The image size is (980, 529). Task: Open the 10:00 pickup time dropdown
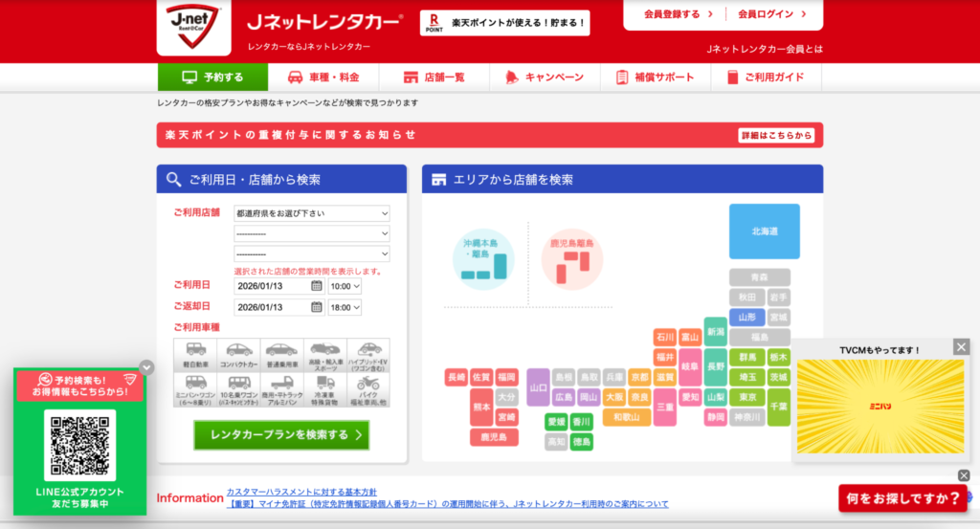coord(345,286)
